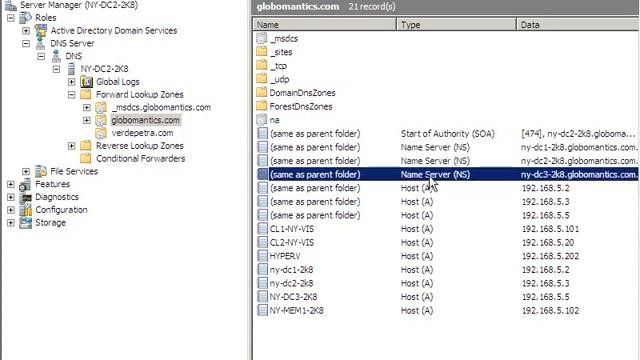Click the Diagnostics node icon
The height and width of the screenshot is (360, 640).
click(x=26, y=197)
